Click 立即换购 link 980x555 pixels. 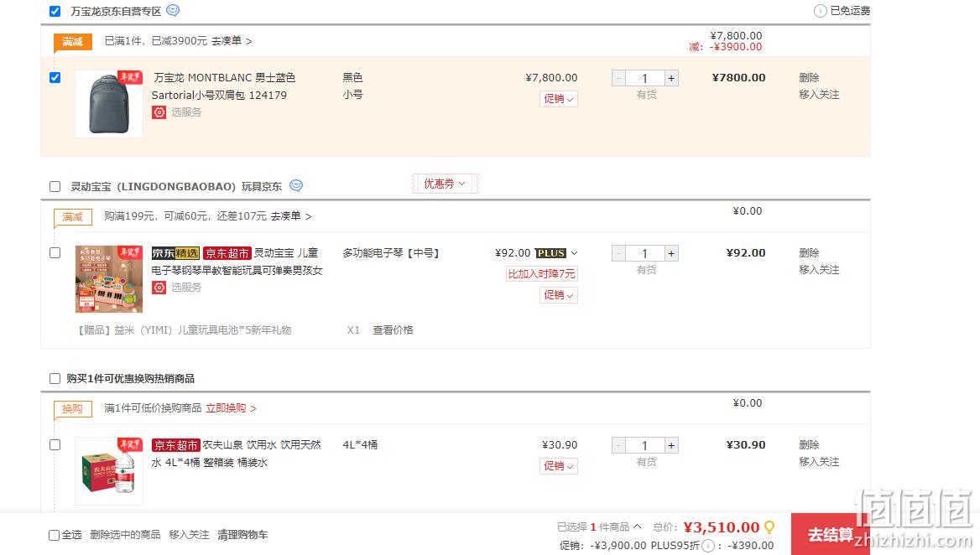(231, 407)
